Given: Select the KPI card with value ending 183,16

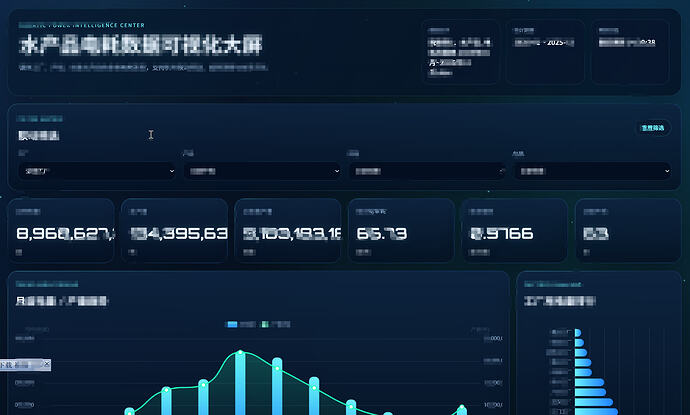Looking at the screenshot, I should click(288, 230).
